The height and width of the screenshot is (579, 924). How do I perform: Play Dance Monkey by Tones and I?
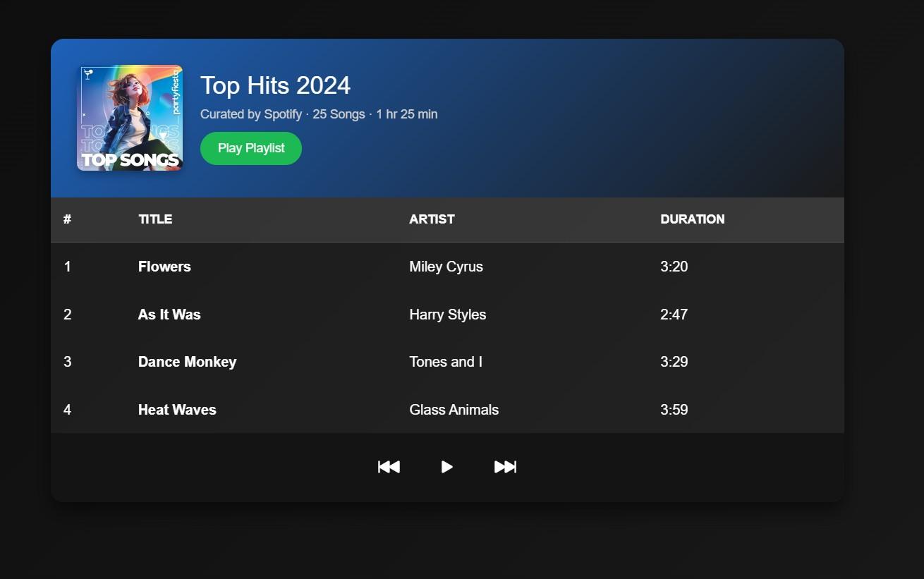click(x=187, y=362)
